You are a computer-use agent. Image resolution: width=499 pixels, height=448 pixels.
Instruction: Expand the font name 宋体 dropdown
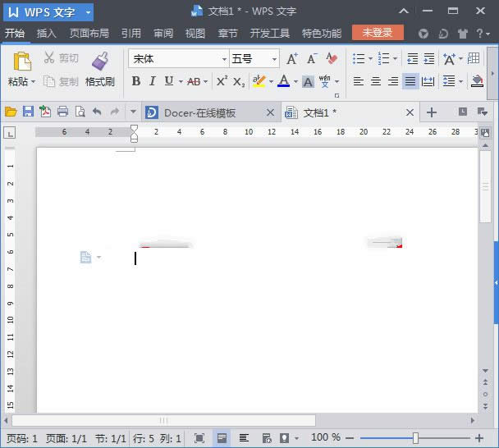tap(224, 59)
